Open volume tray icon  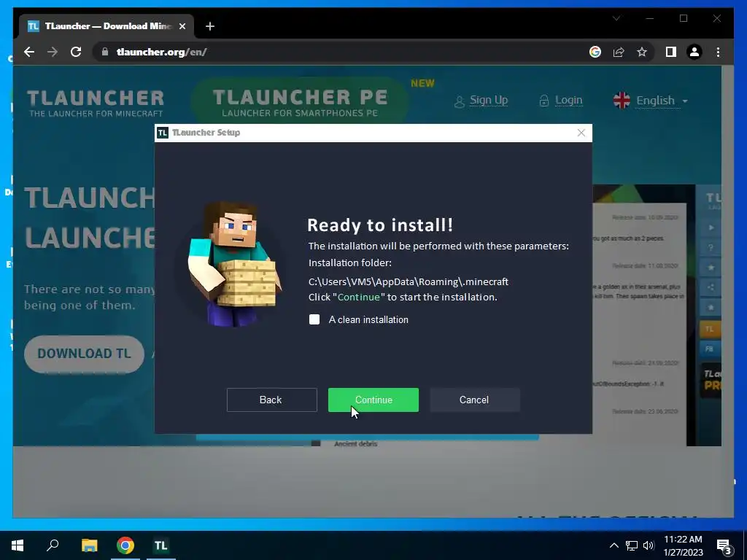pyautogui.click(x=649, y=545)
